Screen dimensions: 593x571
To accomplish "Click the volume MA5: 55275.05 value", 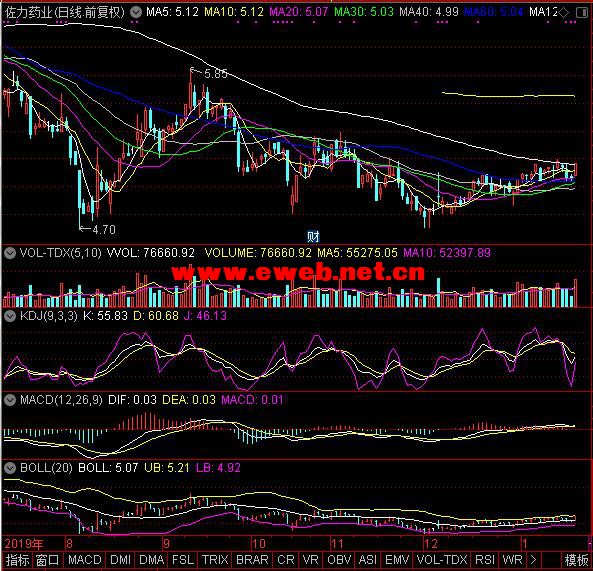I will point(357,253).
